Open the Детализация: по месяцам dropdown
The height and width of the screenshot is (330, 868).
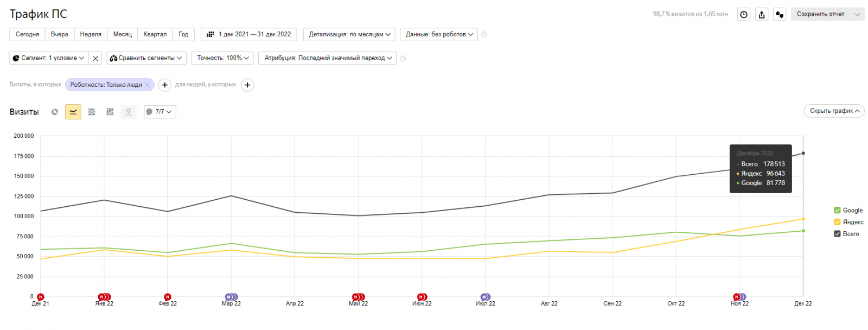point(349,34)
